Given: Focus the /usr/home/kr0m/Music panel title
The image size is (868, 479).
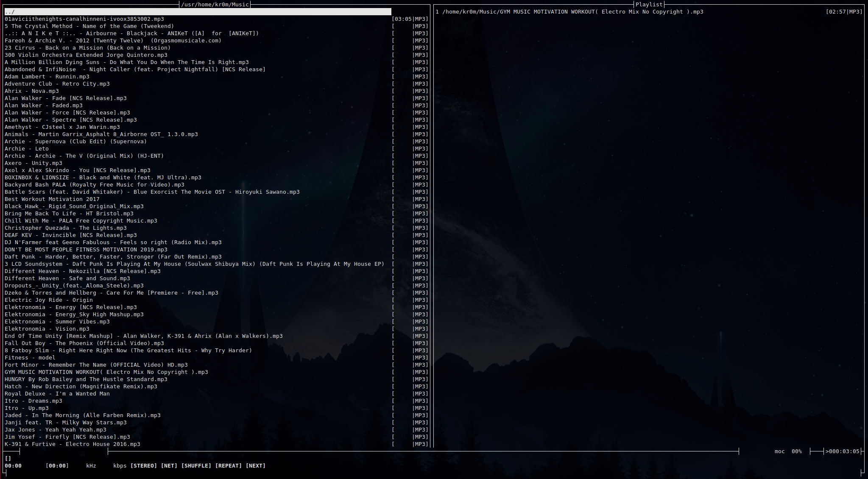Looking at the screenshot, I should pos(215,4).
